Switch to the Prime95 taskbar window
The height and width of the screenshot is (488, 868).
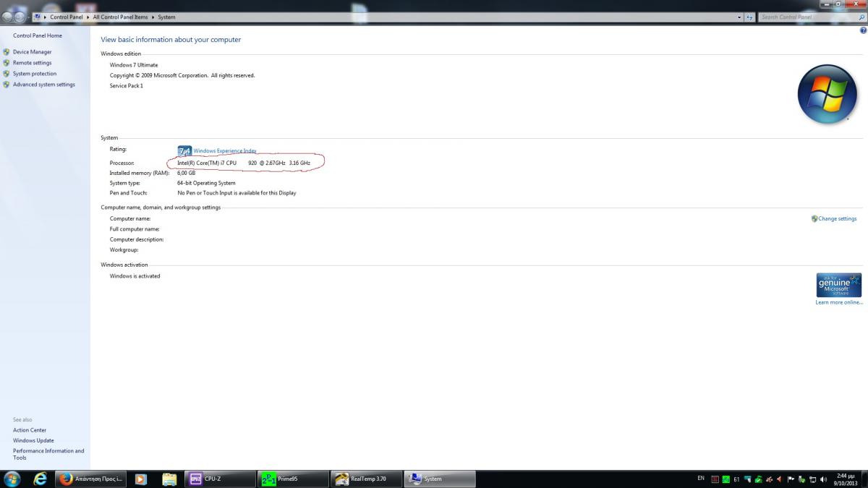tap(294, 479)
